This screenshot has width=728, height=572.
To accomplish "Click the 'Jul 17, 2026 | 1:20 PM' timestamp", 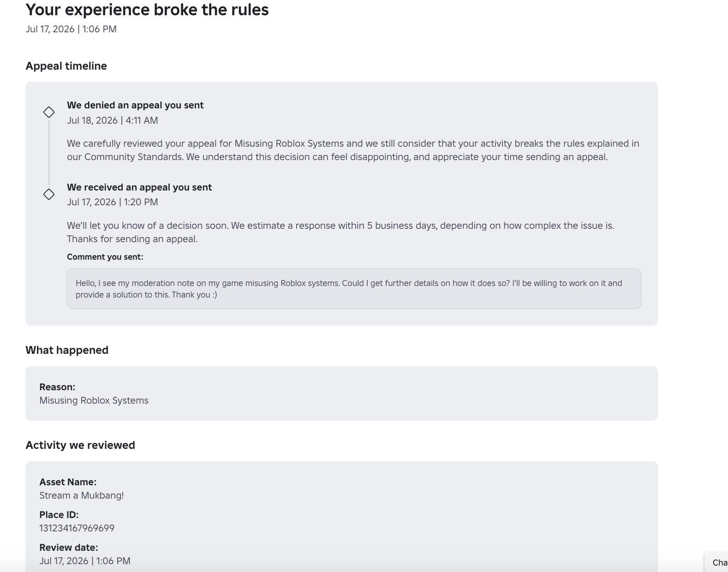I will [113, 202].
